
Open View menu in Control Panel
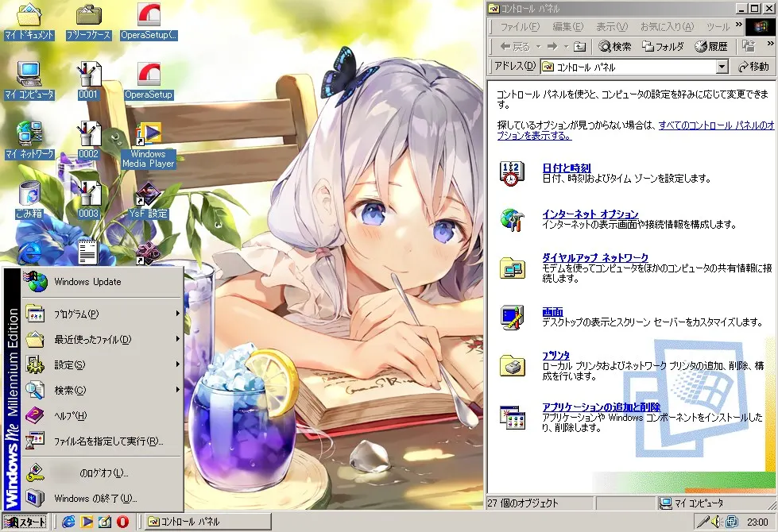point(612,26)
